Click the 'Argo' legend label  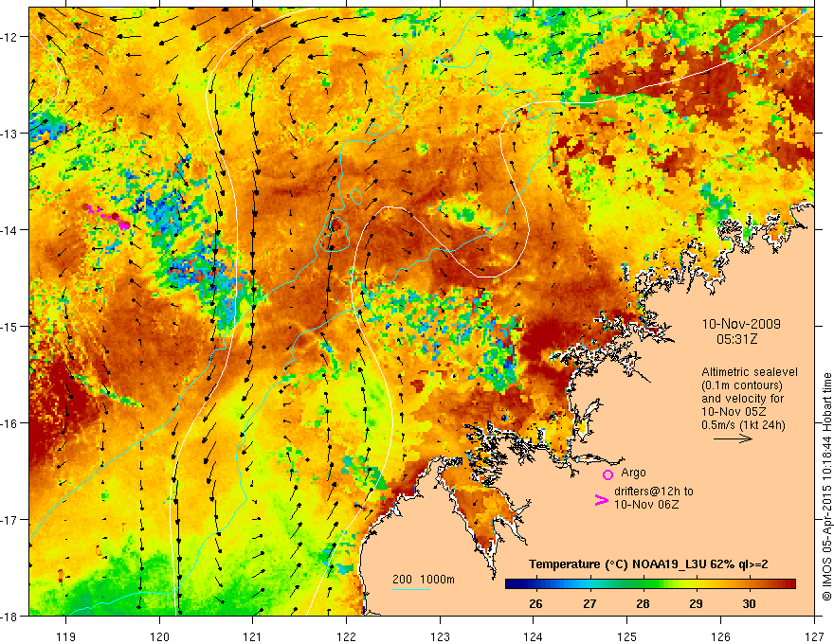(633, 473)
